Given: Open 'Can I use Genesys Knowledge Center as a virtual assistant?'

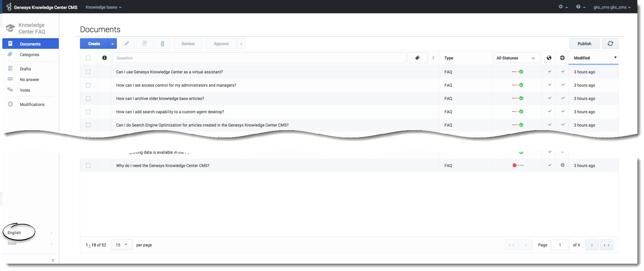Looking at the screenshot, I should (169, 72).
